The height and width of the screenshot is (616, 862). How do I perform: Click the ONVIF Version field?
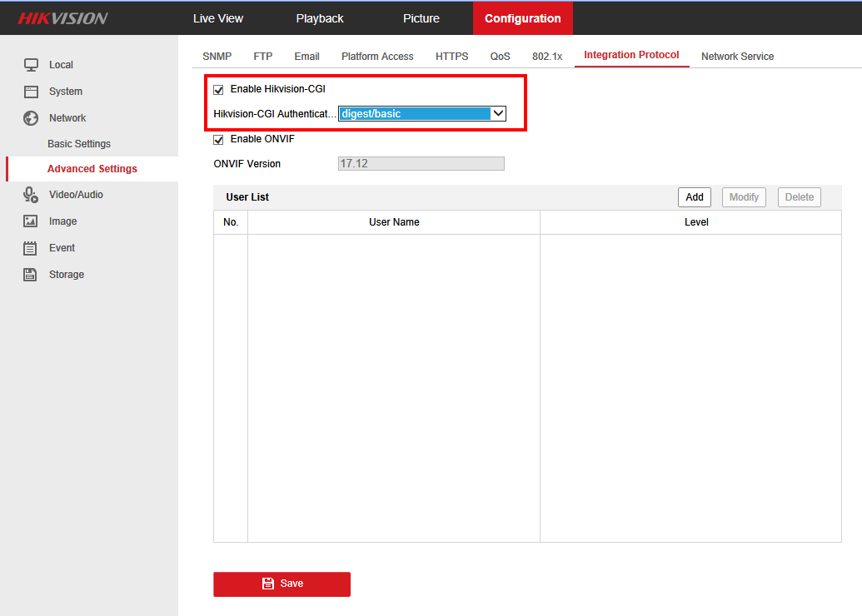pyautogui.click(x=421, y=163)
